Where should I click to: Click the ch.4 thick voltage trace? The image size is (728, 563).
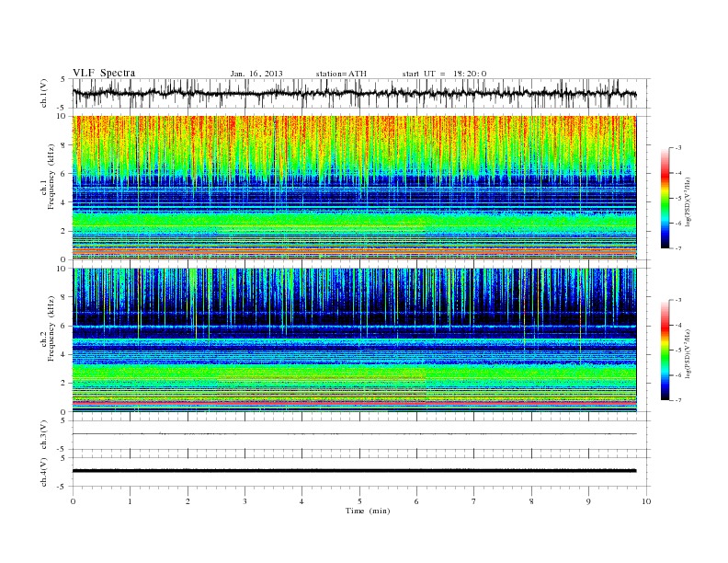click(354, 471)
